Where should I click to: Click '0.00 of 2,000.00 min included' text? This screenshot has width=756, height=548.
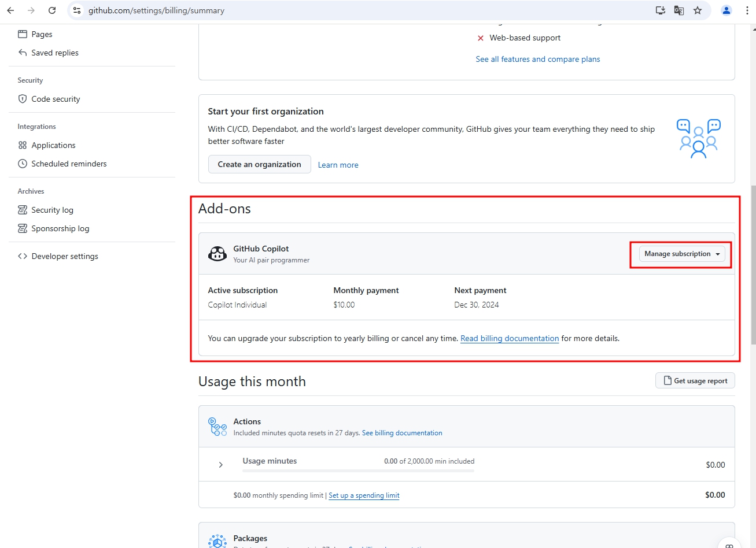pyautogui.click(x=429, y=461)
